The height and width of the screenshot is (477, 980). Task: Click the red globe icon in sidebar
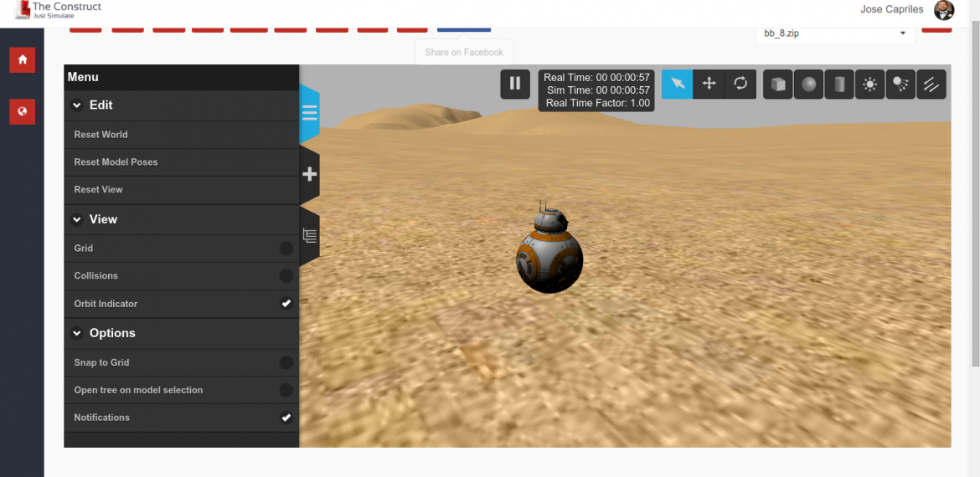pyautogui.click(x=23, y=112)
